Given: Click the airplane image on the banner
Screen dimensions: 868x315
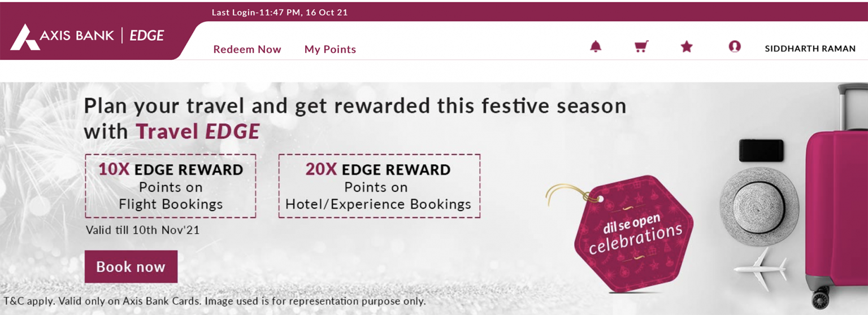Looking at the screenshot, I should tap(761, 269).
